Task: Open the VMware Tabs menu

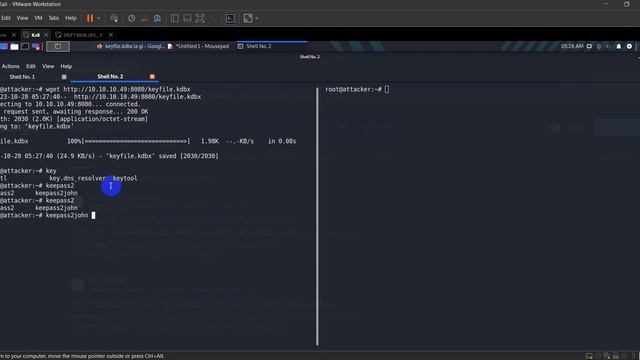Action: tap(53, 18)
